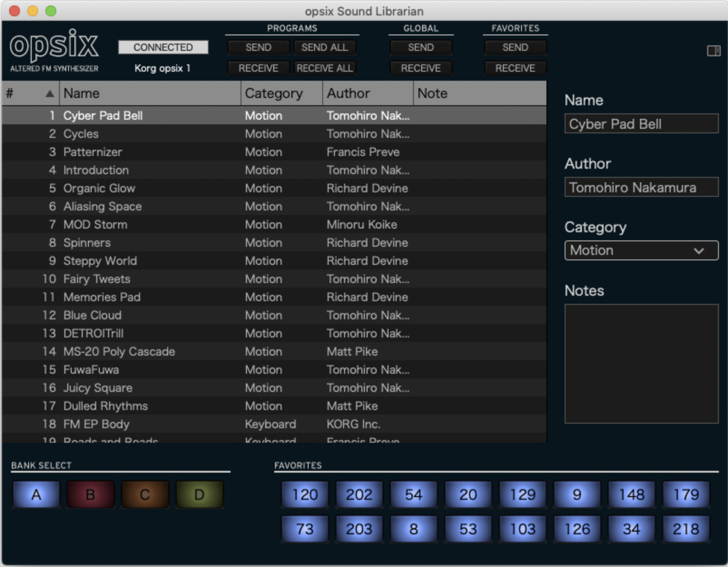Send Favorites to the synth
Viewport: 728px width, 567px height.
[515, 47]
